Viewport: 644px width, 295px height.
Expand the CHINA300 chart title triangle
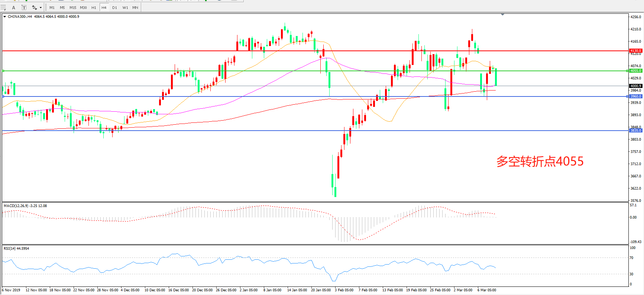coord(4,17)
